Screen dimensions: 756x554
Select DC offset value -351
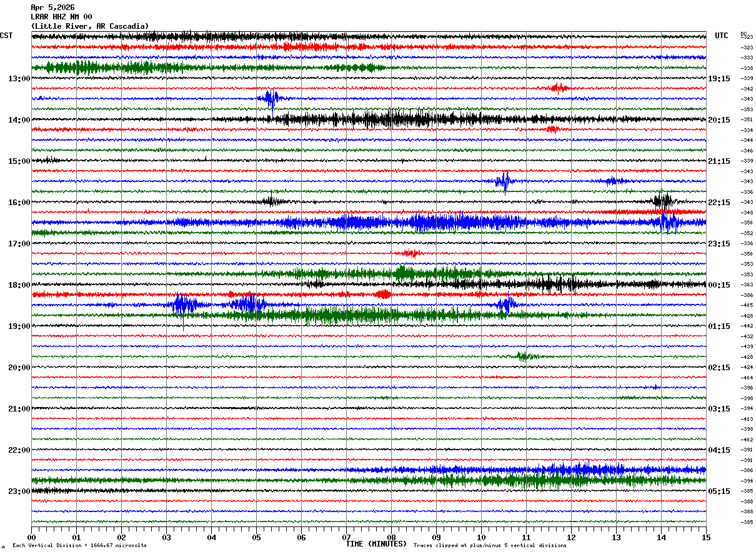746,119
